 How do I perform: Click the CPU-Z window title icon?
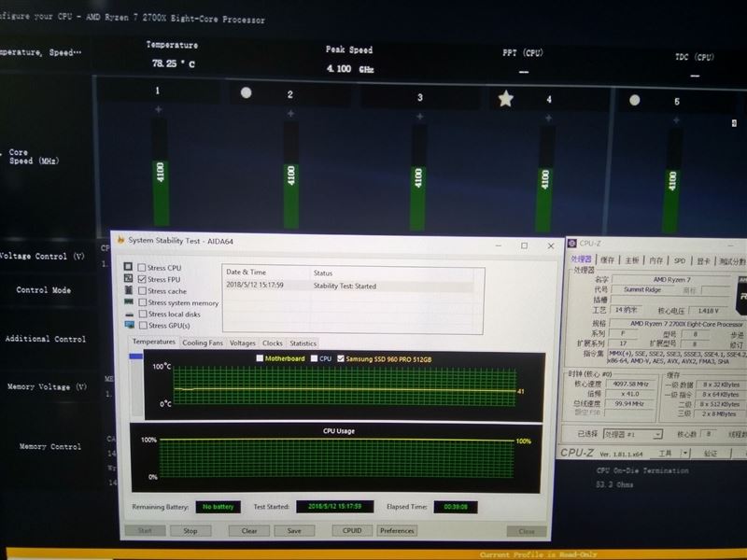(x=571, y=244)
